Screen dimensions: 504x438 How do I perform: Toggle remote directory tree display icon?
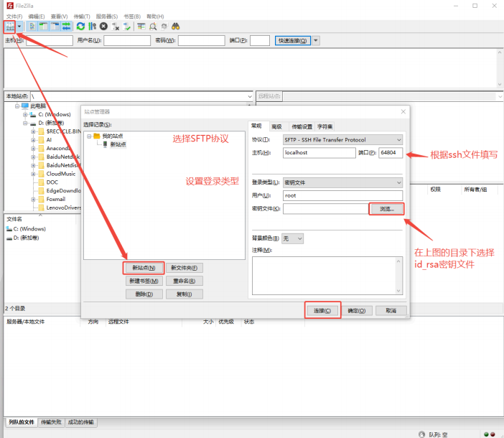pyautogui.click(x=55, y=27)
